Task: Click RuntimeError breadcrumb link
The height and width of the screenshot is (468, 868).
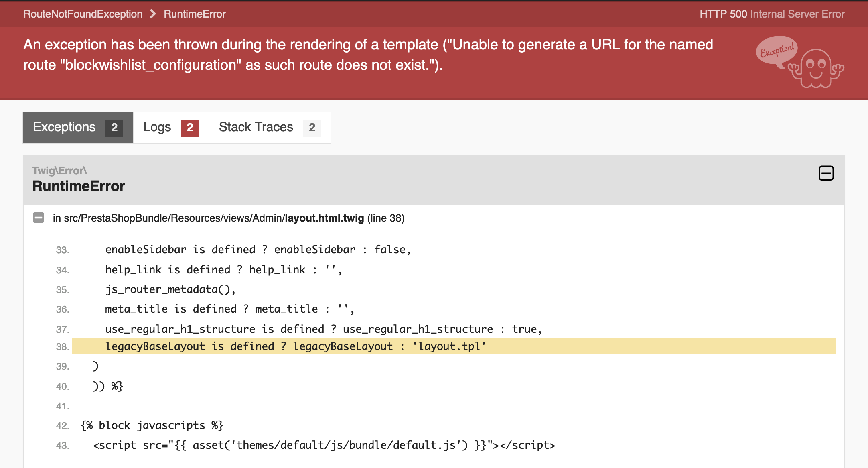Action: [x=195, y=14]
